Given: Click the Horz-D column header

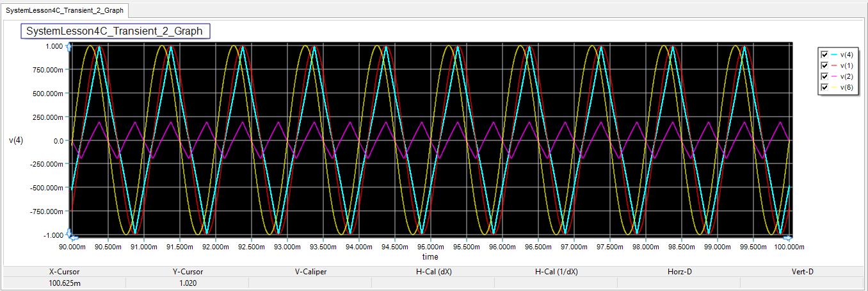Looking at the screenshot, I should coord(679,272).
